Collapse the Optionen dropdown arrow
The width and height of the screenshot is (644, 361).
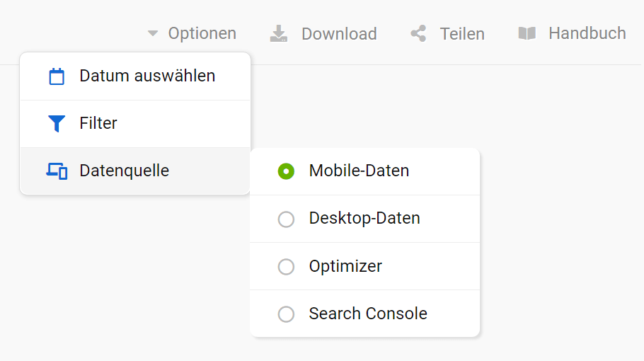coord(152,33)
